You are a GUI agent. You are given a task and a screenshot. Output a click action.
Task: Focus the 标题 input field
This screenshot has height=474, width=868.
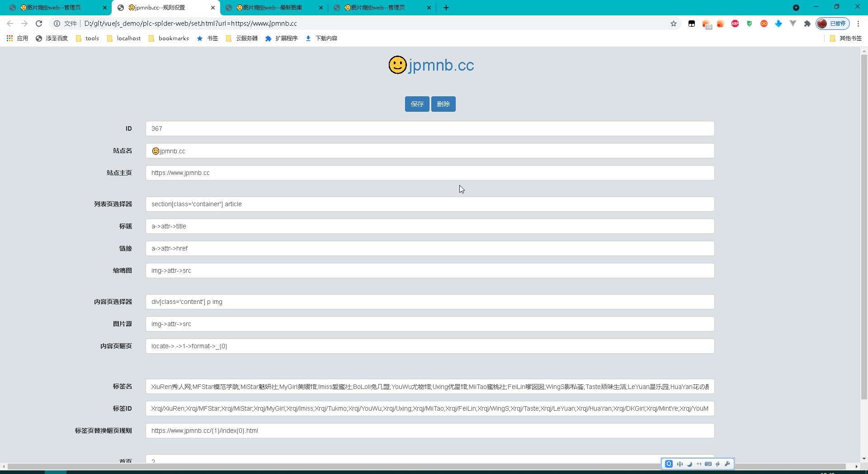point(430,226)
